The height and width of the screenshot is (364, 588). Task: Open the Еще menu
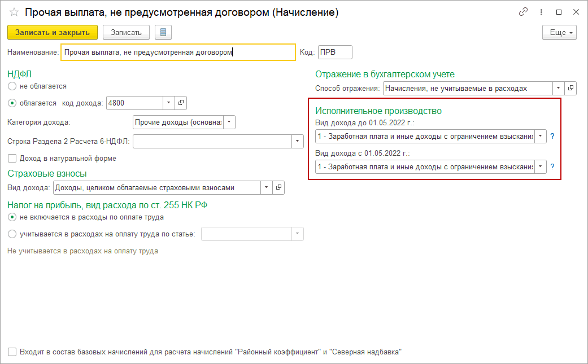(x=559, y=32)
